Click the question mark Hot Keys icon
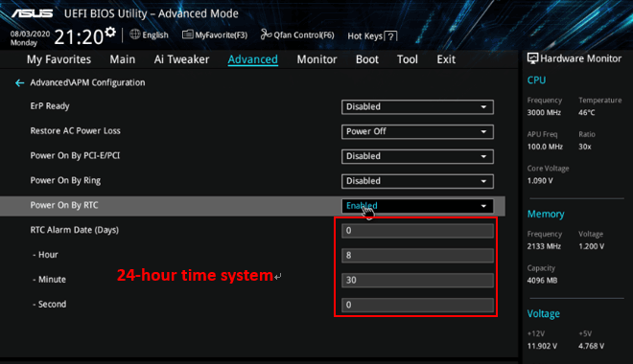 [x=390, y=36]
